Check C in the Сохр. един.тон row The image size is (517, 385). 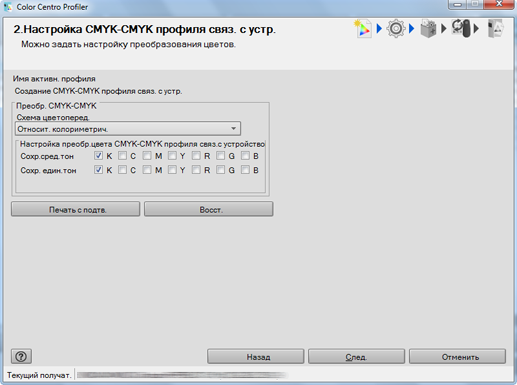(x=123, y=170)
